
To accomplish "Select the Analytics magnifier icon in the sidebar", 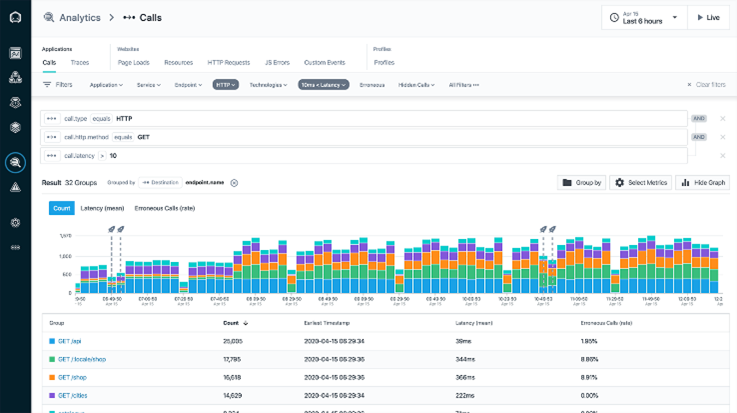I will (16, 163).
